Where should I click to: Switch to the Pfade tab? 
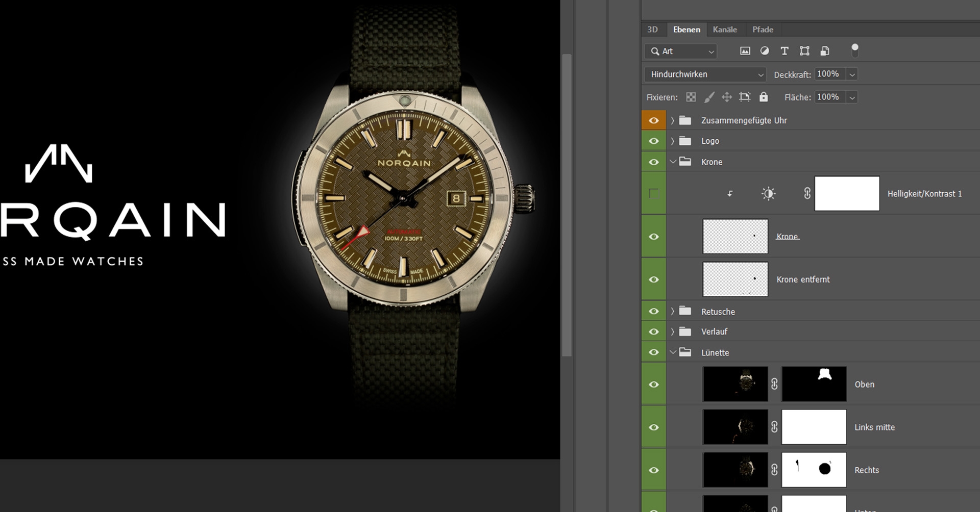coord(763,30)
